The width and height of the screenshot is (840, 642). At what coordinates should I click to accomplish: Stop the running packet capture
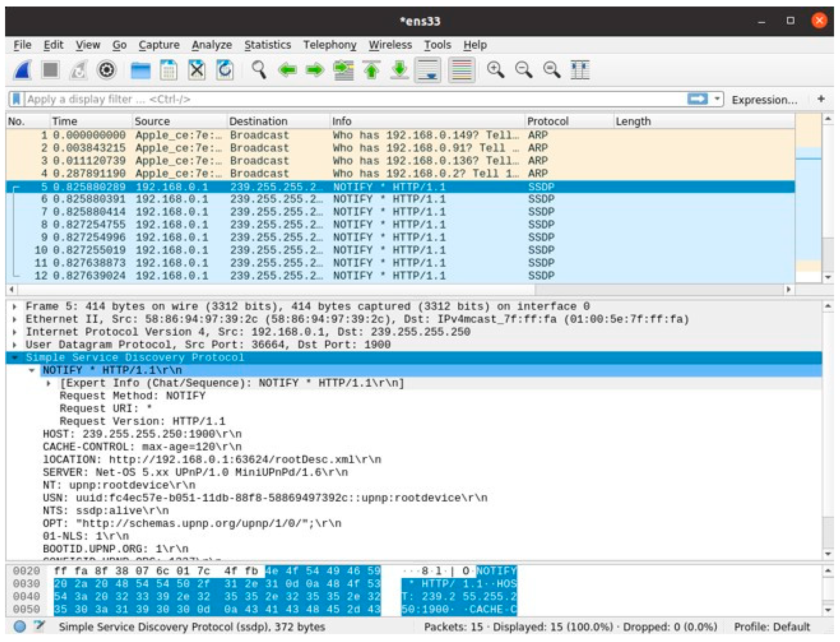pos(50,70)
